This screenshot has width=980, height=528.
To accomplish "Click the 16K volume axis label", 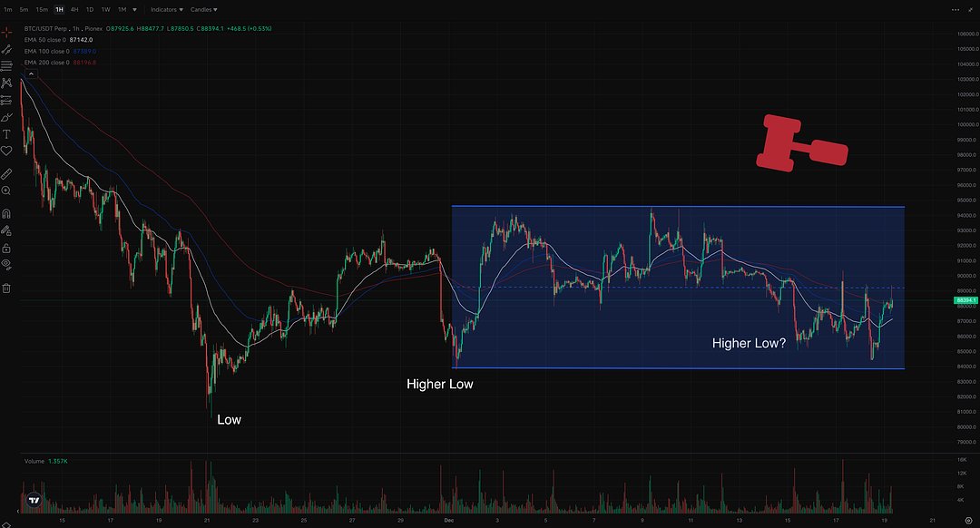I will pos(962,459).
